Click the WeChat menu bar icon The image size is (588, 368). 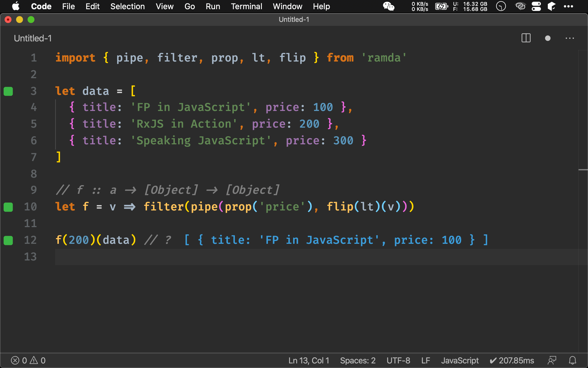pyautogui.click(x=389, y=6)
